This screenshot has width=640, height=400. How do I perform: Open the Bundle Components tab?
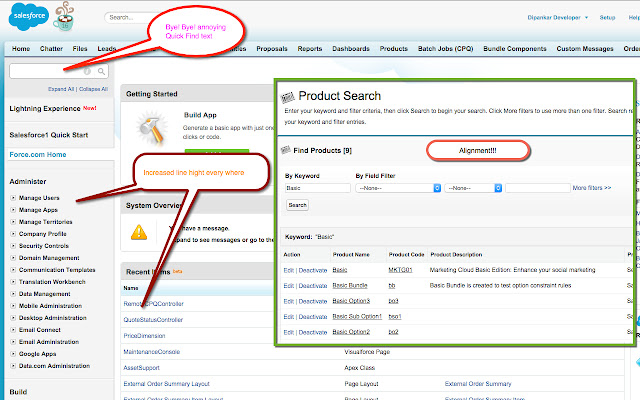(515, 49)
